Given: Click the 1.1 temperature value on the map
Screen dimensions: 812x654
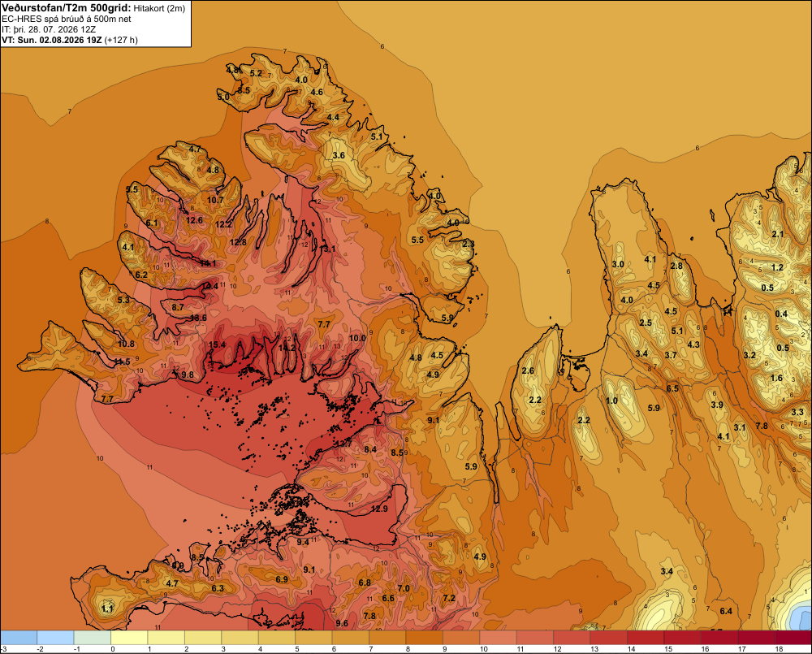Looking at the screenshot, I should 107,609.
